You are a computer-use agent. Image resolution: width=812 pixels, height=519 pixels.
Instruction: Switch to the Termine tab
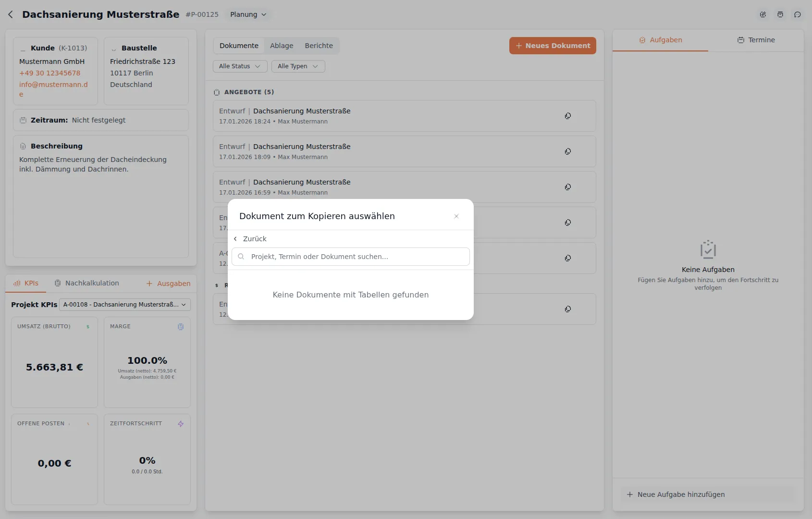[x=756, y=40]
